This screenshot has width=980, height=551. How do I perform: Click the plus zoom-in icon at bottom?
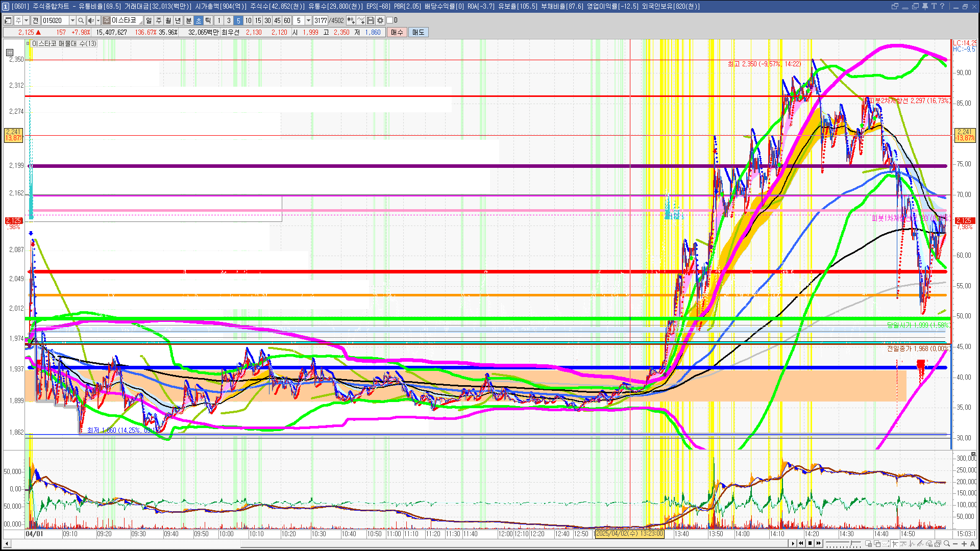click(x=964, y=544)
